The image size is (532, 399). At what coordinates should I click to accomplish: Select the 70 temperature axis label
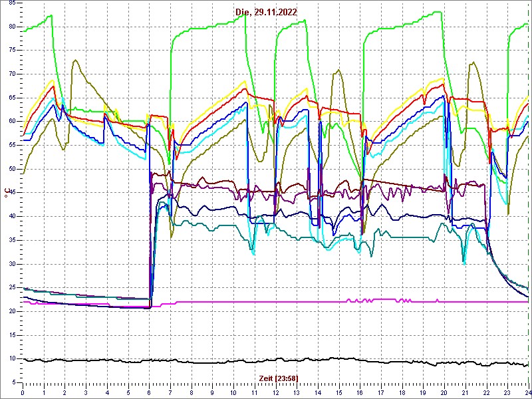pos(12,74)
